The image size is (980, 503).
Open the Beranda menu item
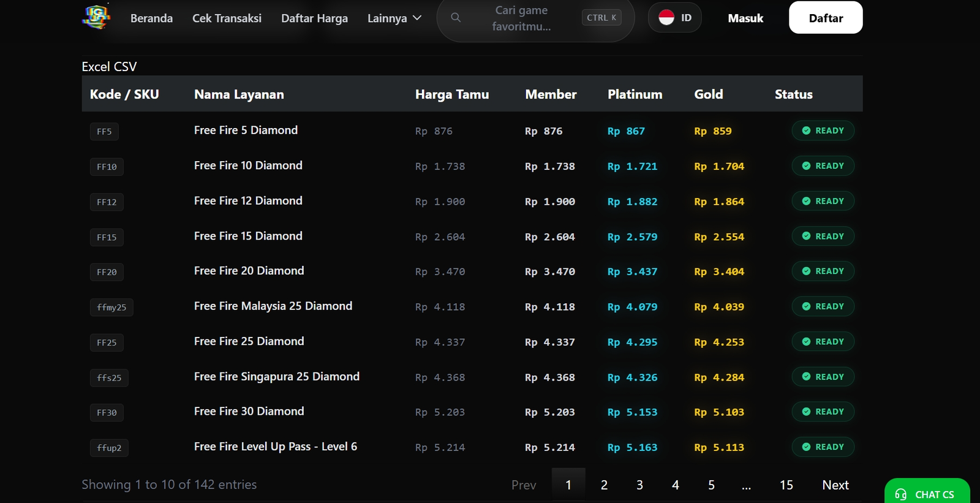click(151, 18)
